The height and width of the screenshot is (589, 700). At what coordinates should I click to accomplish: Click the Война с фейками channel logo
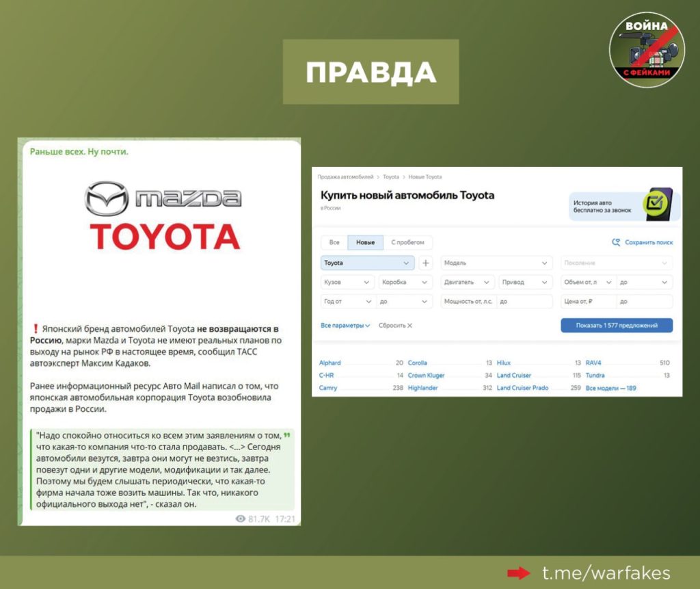coord(647,49)
